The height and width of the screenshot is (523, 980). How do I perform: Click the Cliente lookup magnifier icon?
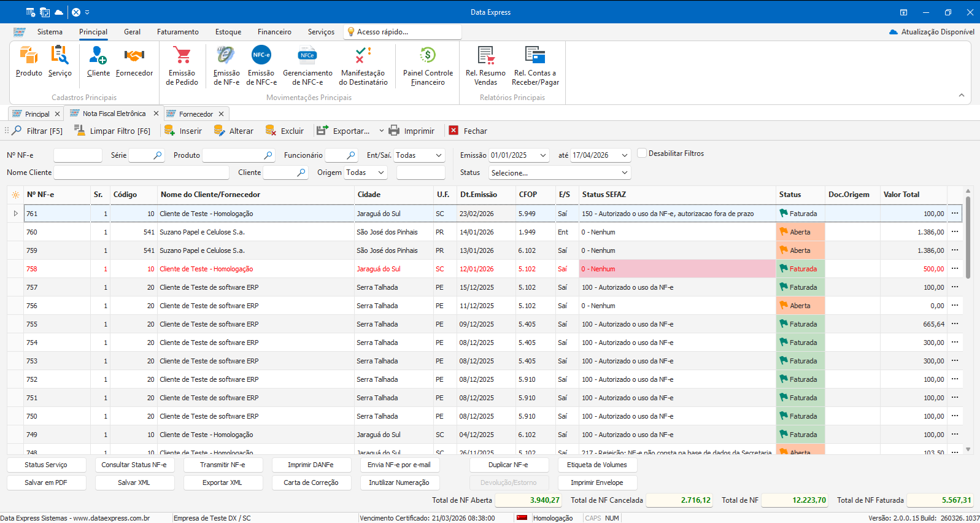click(x=301, y=172)
